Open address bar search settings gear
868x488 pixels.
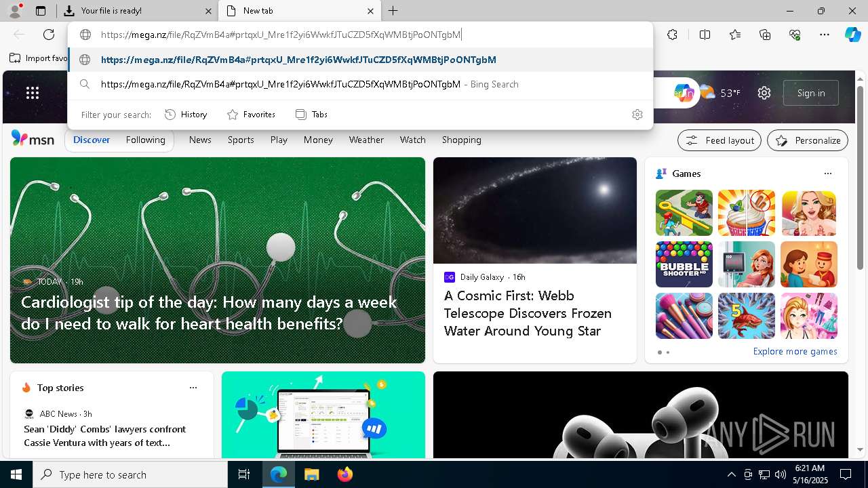(x=637, y=115)
